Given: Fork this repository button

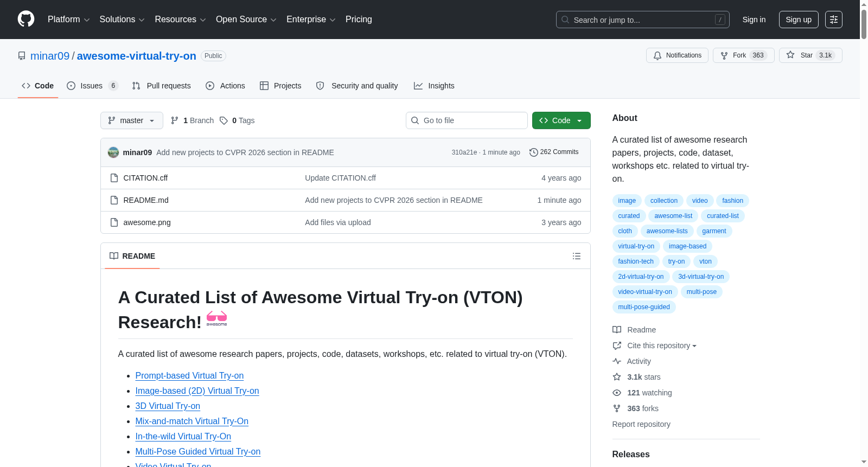Looking at the screenshot, I should (x=743, y=55).
